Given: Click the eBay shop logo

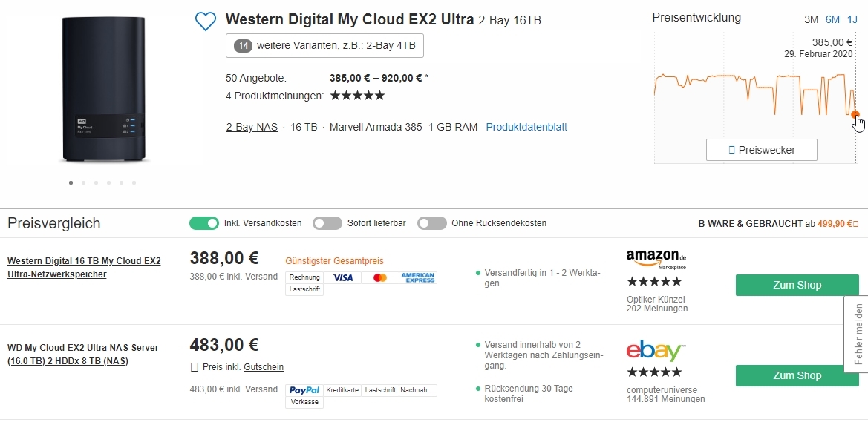Looking at the screenshot, I should click(x=656, y=351).
